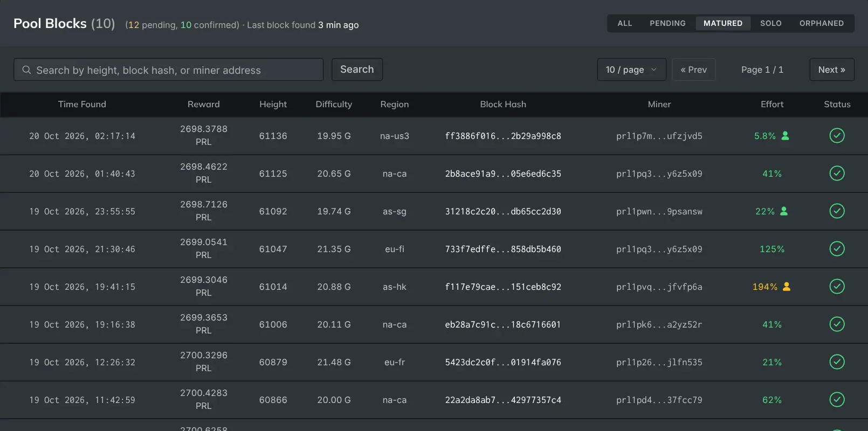
Task: Go to previous page with « Prev
Action: tap(693, 69)
